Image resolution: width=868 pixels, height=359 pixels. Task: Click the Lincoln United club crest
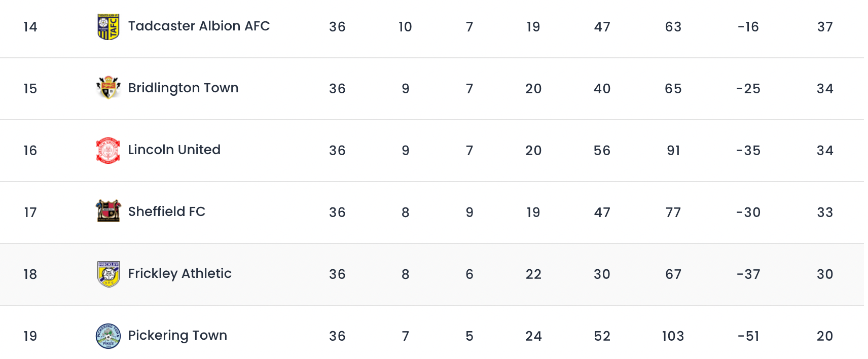pyautogui.click(x=108, y=150)
